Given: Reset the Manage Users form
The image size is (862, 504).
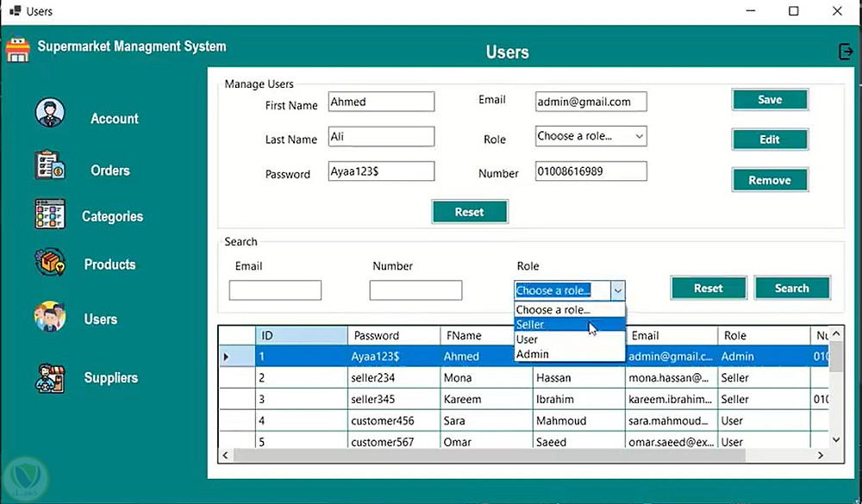Looking at the screenshot, I should [470, 212].
